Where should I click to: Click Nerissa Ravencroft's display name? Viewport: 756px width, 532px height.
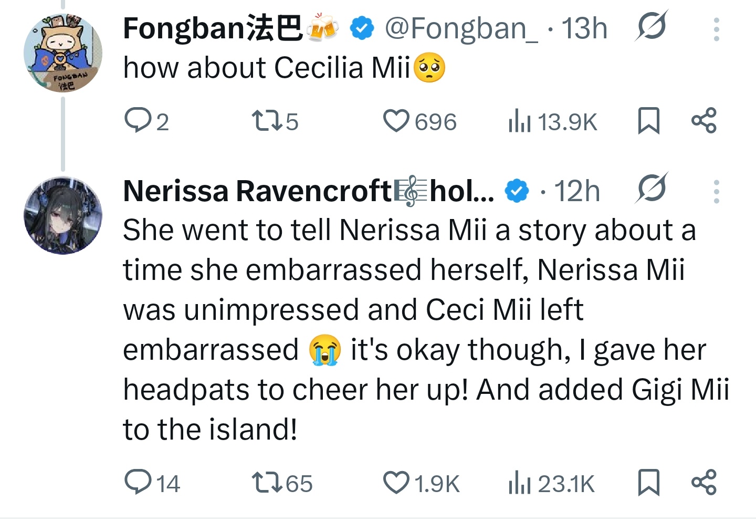257,191
